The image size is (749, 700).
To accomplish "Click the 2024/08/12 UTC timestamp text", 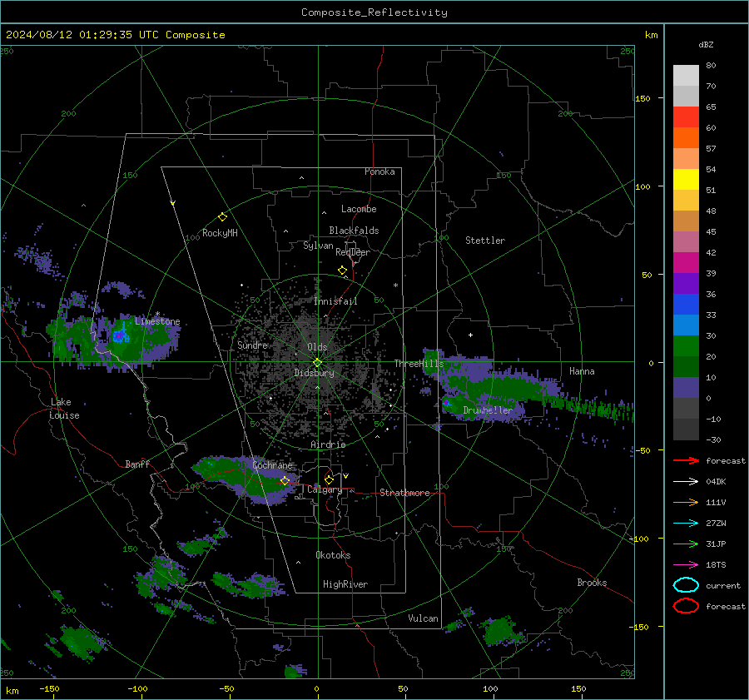I will 115,35.
